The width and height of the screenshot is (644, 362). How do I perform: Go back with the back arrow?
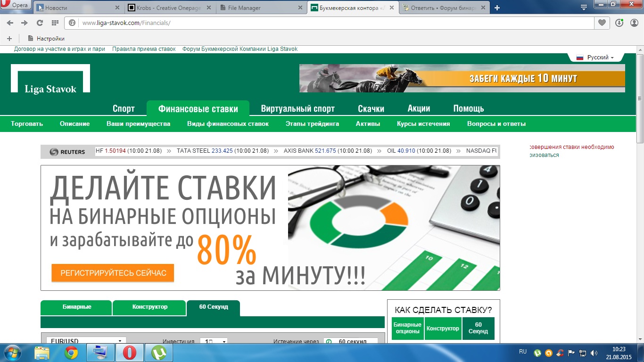(10, 23)
